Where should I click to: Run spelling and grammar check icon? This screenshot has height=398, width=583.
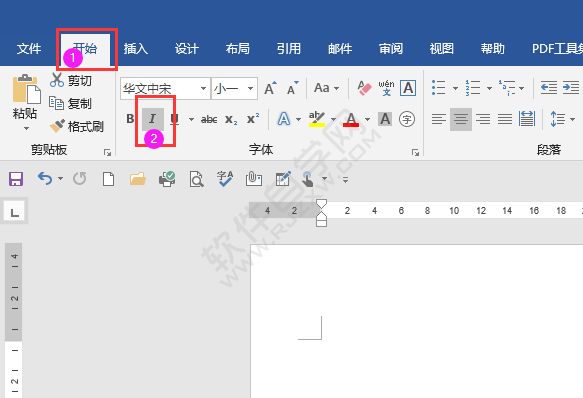[225, 179]
